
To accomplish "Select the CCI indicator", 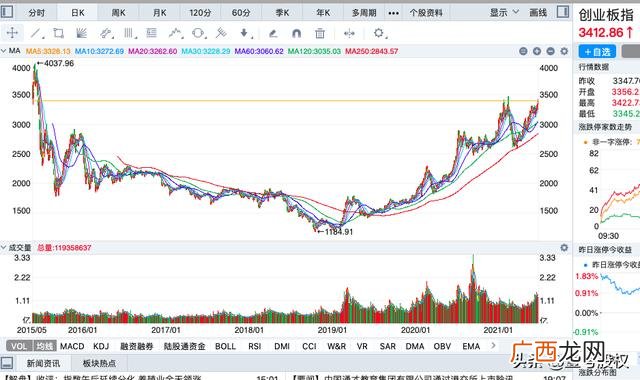I will pyautogui.click(x=309, y=346).
